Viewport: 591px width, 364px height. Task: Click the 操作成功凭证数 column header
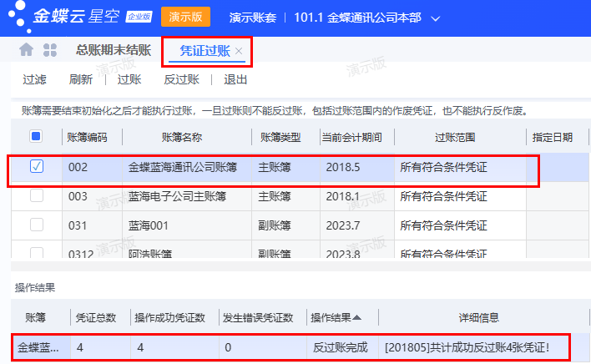[x=169, y=317]
